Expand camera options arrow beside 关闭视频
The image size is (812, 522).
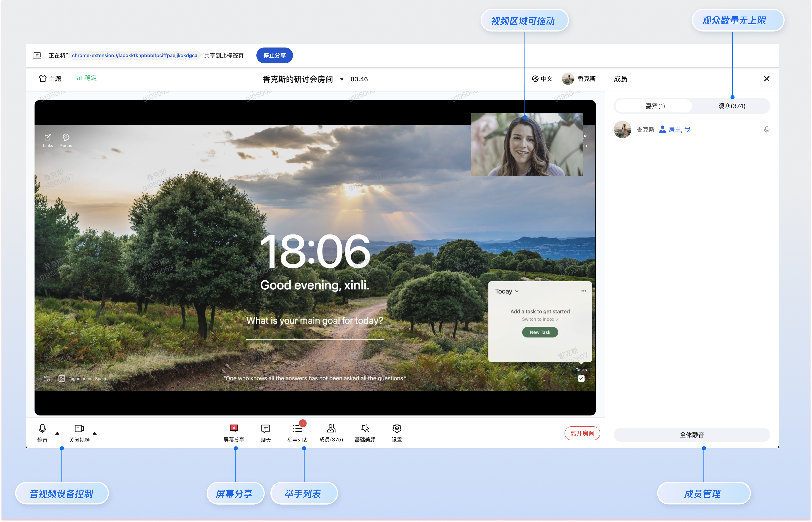click(95, 433)
